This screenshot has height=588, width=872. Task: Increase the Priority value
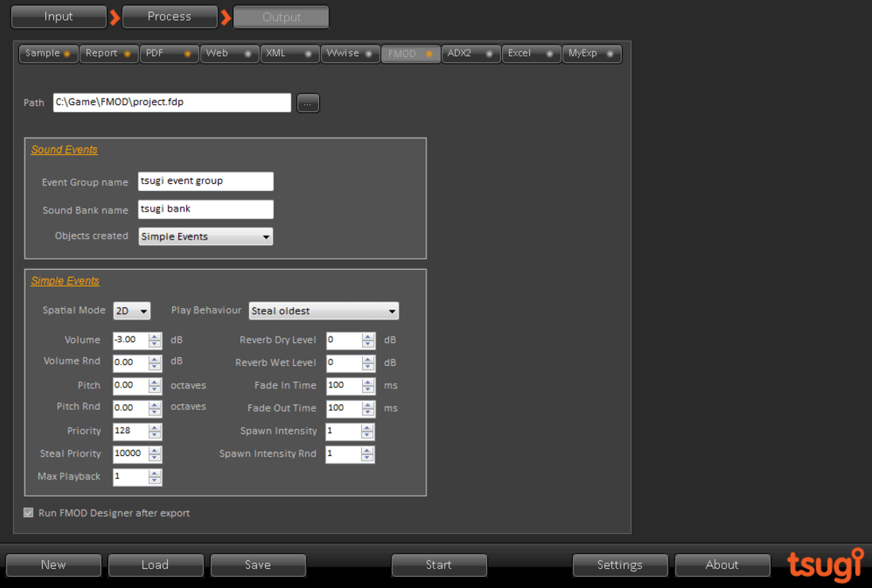click(154, 428)
